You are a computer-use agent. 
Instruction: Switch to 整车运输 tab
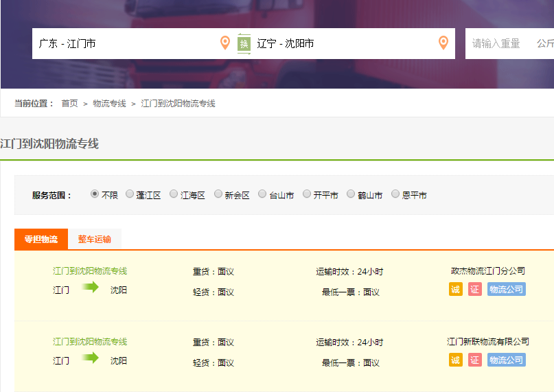tap(94, 239)
